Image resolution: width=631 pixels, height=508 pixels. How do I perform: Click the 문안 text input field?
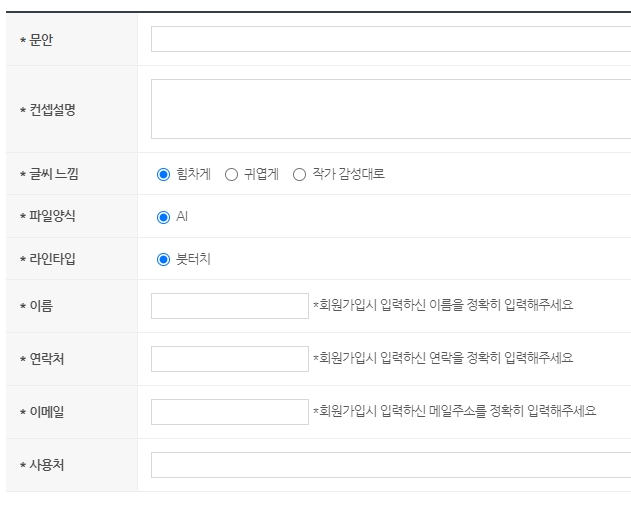pos(391,39)
